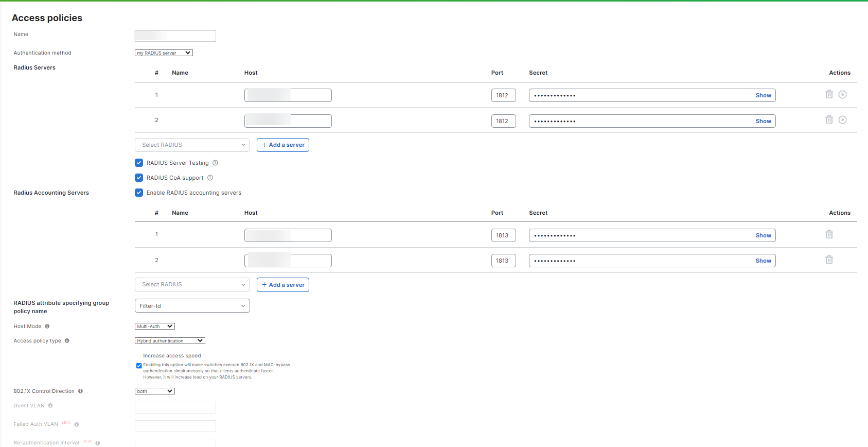Click the Access policies heading

click(x=47, y=18)
